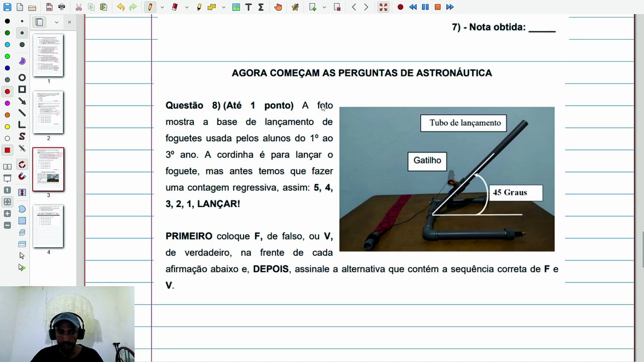The image size is (644, 362).
Task: Toggle rotation snapping
Action: [22, 165]
